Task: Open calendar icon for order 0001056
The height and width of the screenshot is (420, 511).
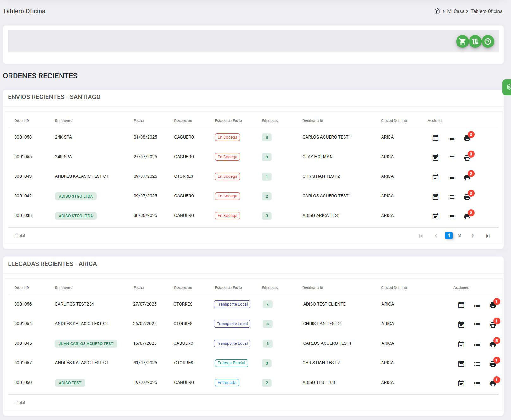Action: pyautogui.click(x=461, y=305)
